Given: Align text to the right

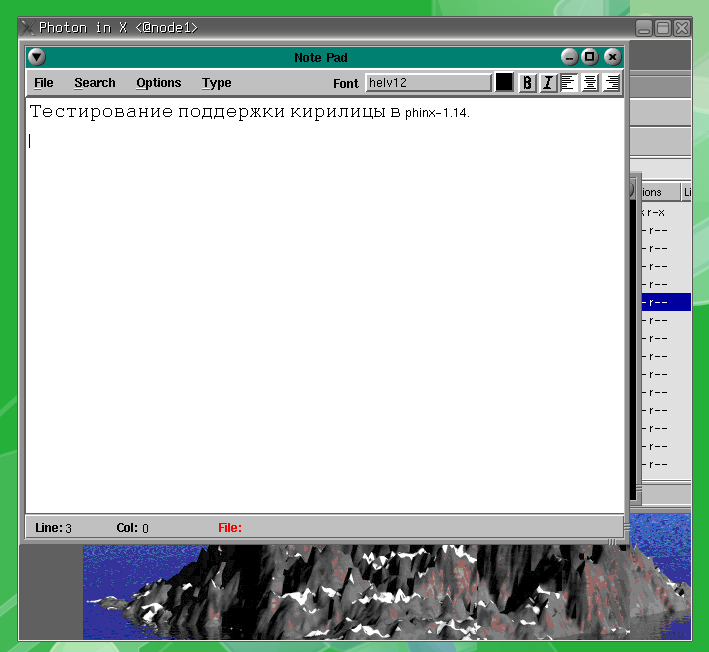Looking at the screenshot, I should click(611, 83).
